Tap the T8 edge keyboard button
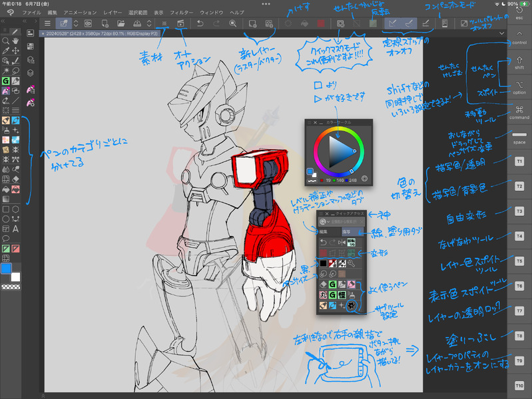Image resolution: width=532 pixels, height=399 pixels. tap(519, 336)
